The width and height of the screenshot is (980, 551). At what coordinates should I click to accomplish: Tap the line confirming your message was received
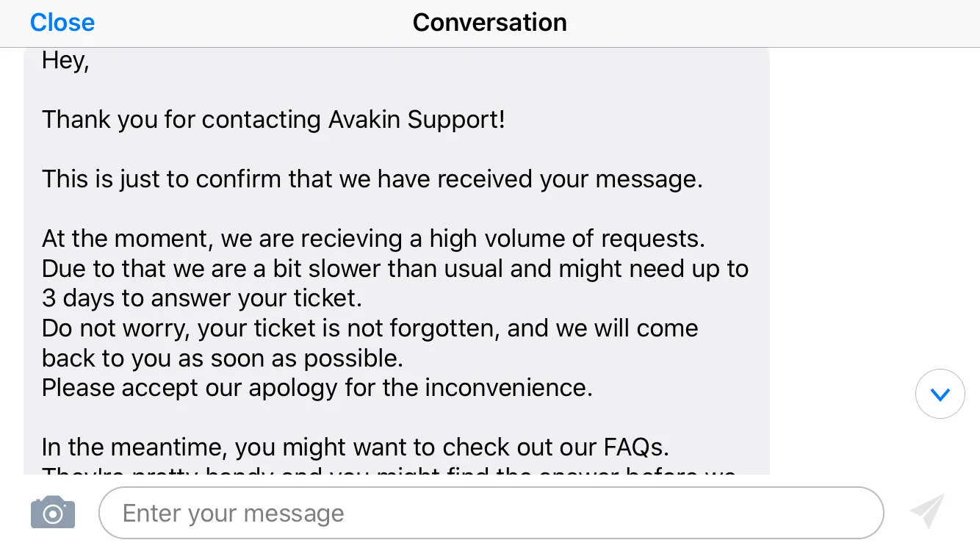point(372,180)
